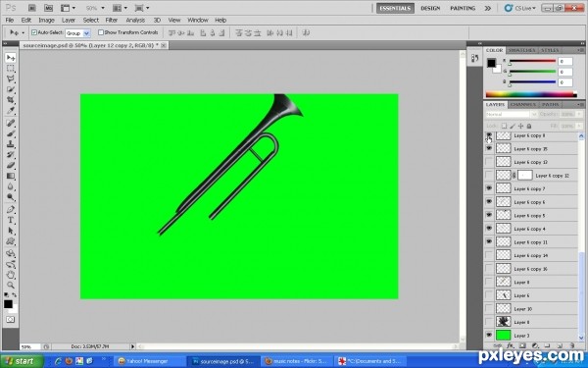This screenshot has height=368, width=588.
Task: Click the create new layer icon
Action: point(560,345)
